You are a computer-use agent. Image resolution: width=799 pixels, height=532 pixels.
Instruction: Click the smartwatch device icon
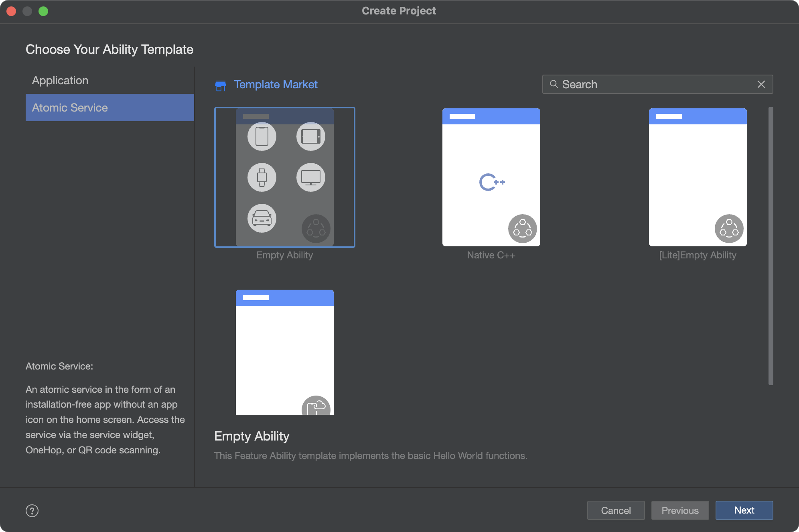tap(262, 177)
